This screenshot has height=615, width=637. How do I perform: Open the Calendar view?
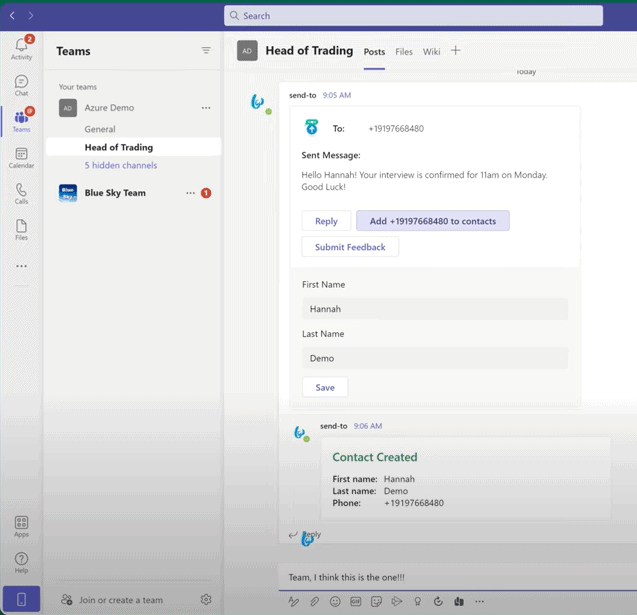[21, 158]
